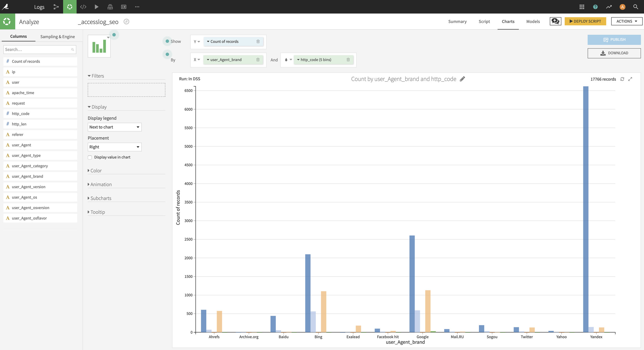Click the DEPLOY SCRIPT button
Viewport: 644px width, 350px height.
coord(585,21)
